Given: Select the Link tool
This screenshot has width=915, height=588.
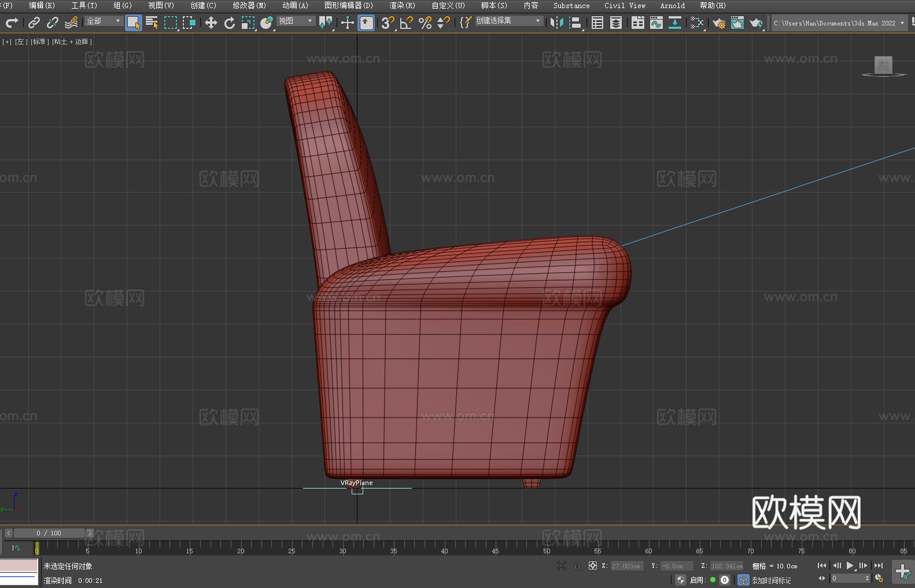Looking at the screenshot, I should pyautogui.click(x=34, y=23).
